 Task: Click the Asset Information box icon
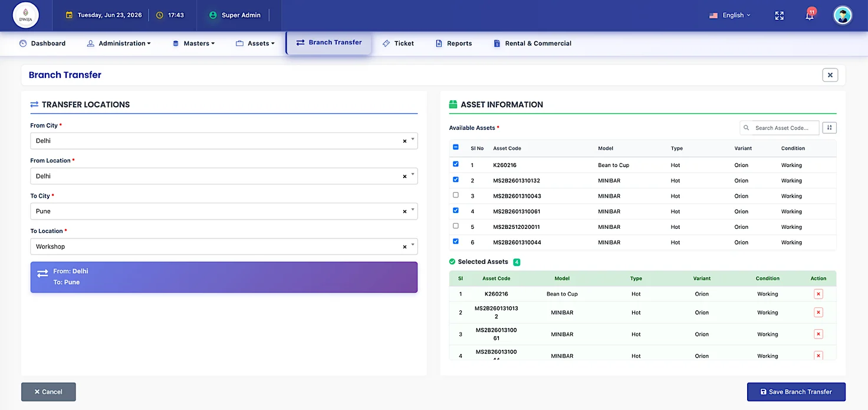pyautogui.click(x=453, y=104)
